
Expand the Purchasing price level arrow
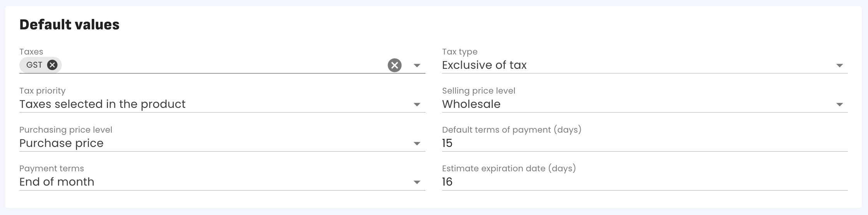(x=417, y=143)
